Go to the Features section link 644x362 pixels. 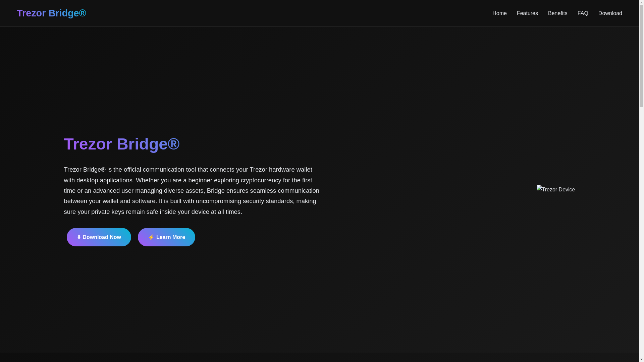click(527, 13)
